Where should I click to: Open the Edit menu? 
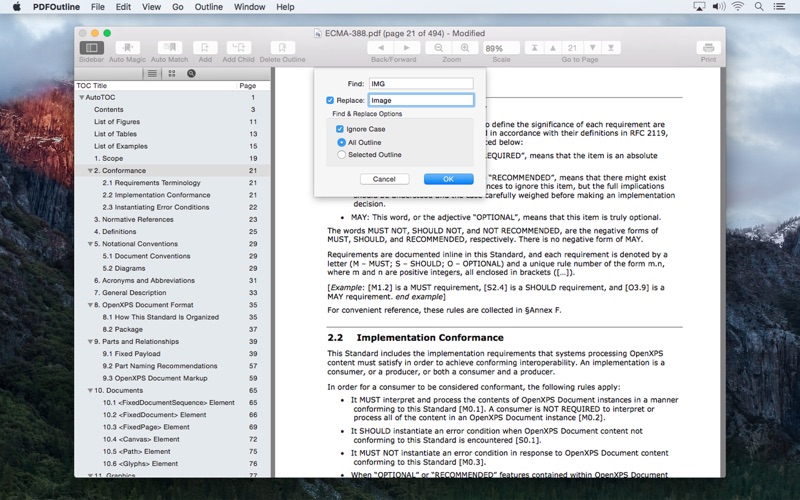point(123,7)
